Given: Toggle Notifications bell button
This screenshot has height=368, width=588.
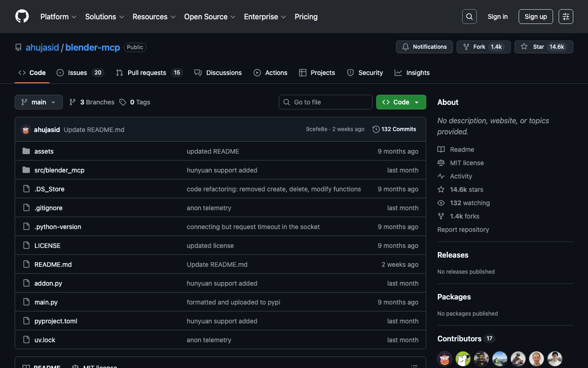Looking at the screenshot, I should click(x=424, y=47).
